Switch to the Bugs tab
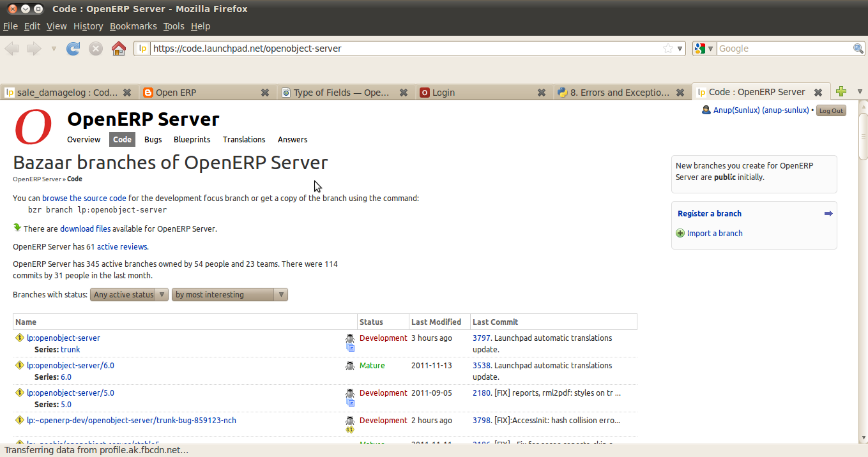The width and height of the screenshot is (868, 457). tap(153, 139)
